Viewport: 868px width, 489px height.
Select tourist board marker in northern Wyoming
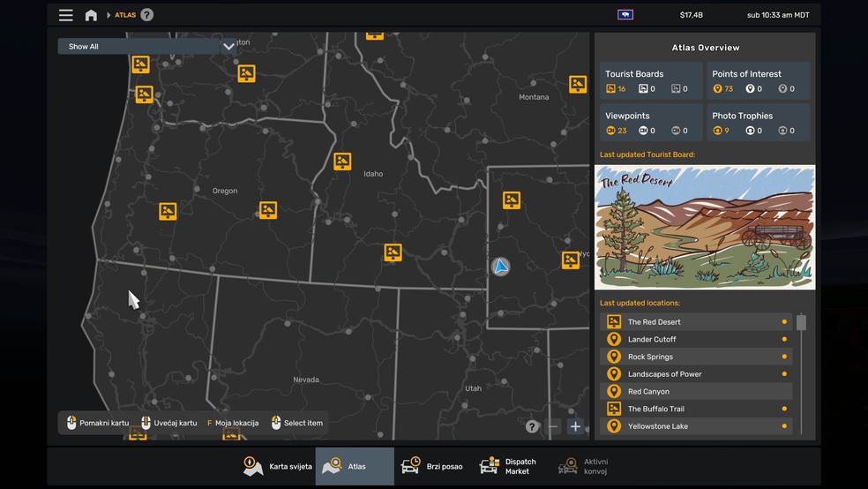(512, 199)
